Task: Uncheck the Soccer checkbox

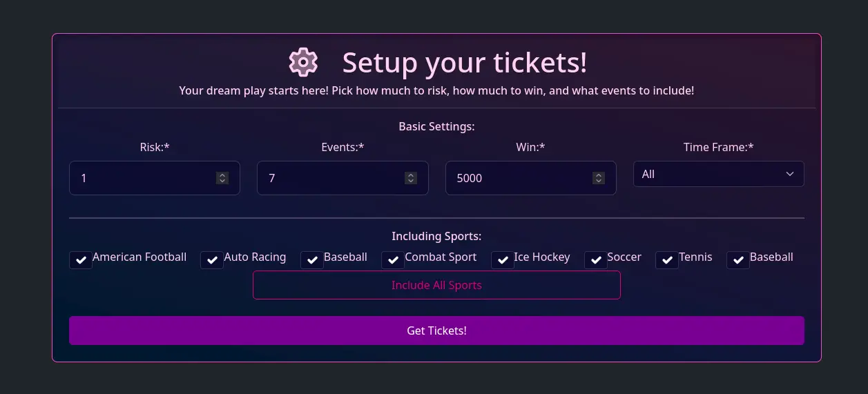Action: pyautogui.click(x=596, y=260)
